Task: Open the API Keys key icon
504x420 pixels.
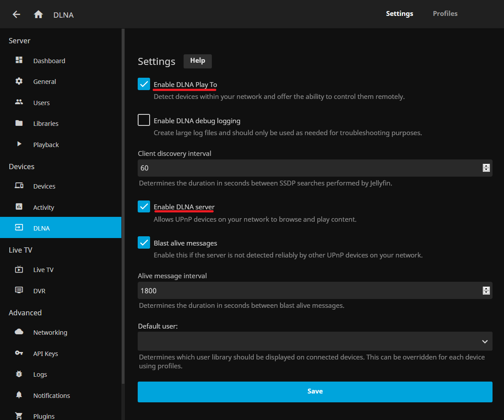Action: click(x=19, y=353)
